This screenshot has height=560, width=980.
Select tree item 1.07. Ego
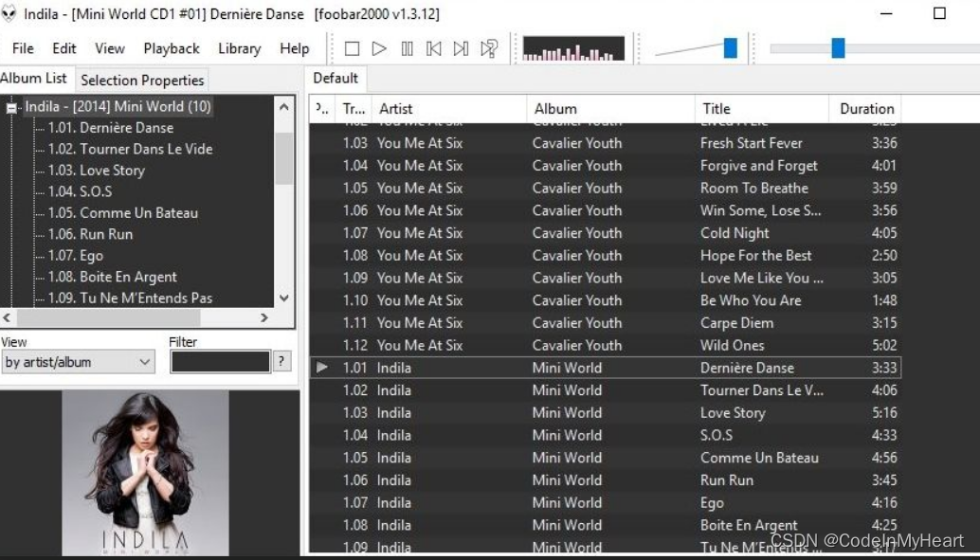(x=75, y=255)
